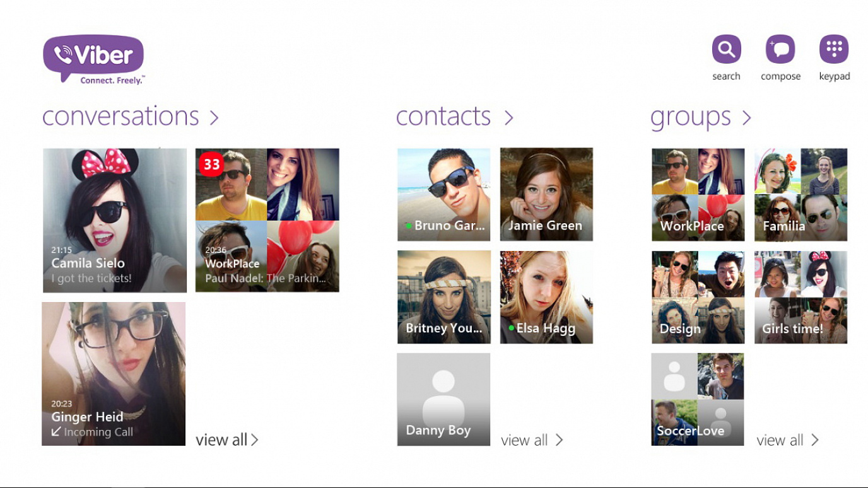The image size is (868, 488).
Task: Open Camila Sielo conversation tile
Action: pos(115,220)
